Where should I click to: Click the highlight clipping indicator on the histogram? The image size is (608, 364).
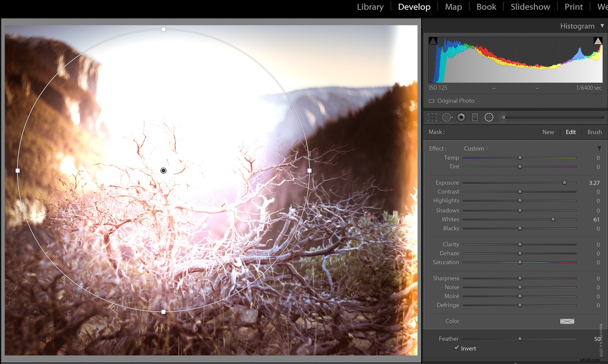point(598,41)
